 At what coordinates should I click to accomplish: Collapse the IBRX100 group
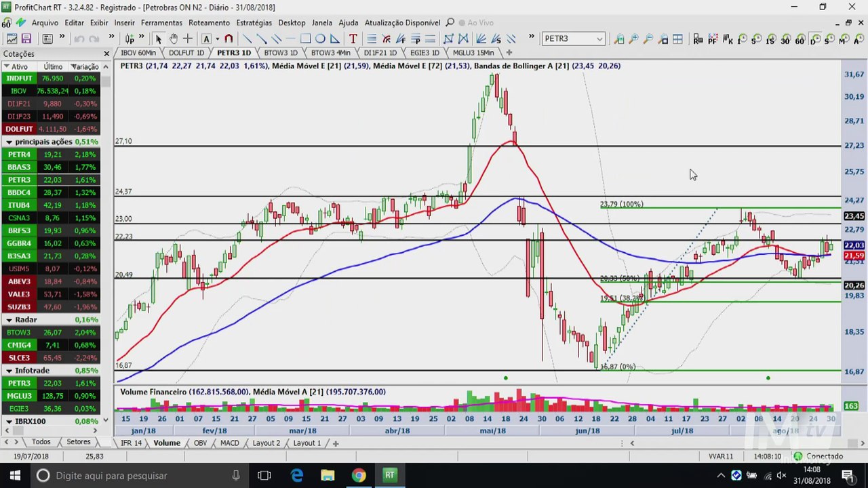click(9, 422)
